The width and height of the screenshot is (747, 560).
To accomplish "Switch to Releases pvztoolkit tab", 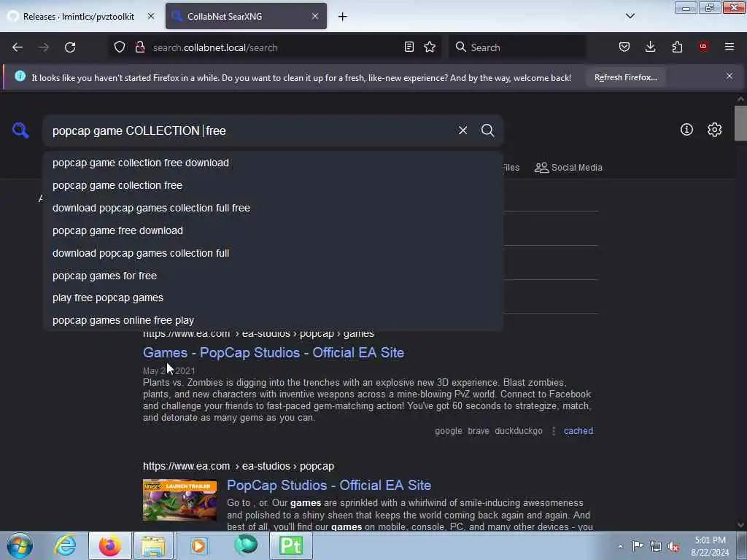I will [x=79, y=17].
